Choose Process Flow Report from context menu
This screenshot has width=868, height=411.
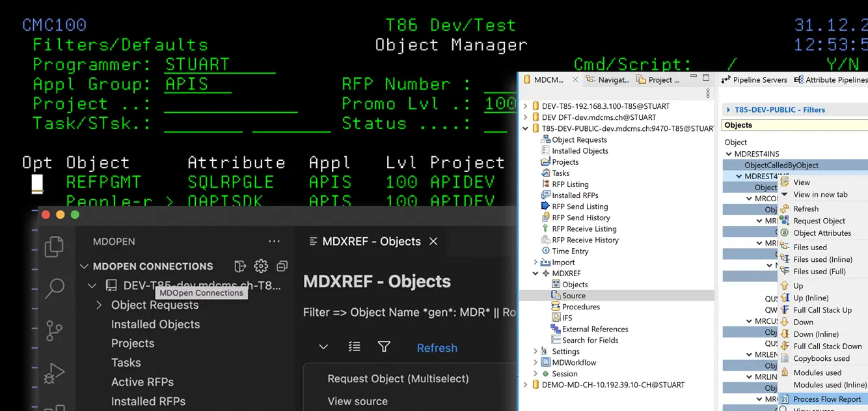826,399
